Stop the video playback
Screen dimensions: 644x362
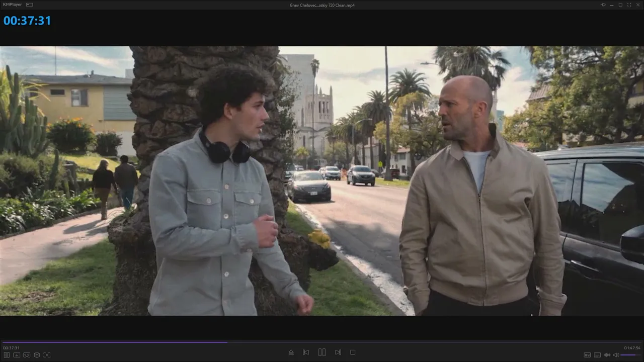[353, 352]
